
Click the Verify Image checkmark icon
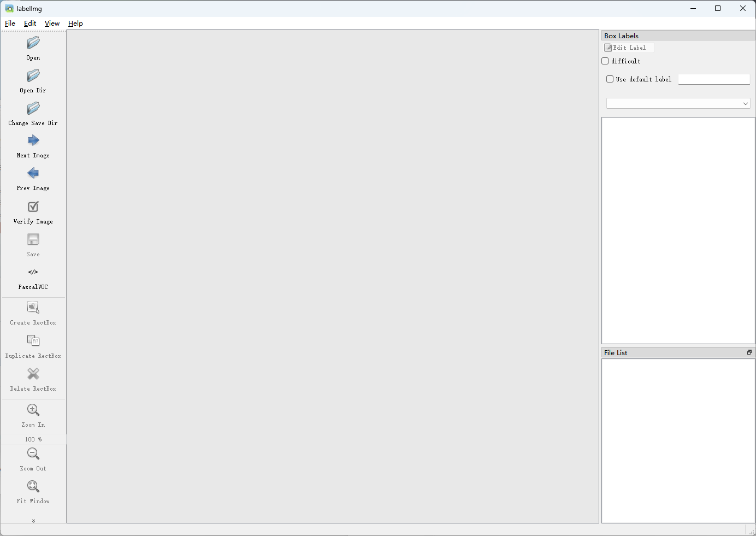click(x=33, y=207)
